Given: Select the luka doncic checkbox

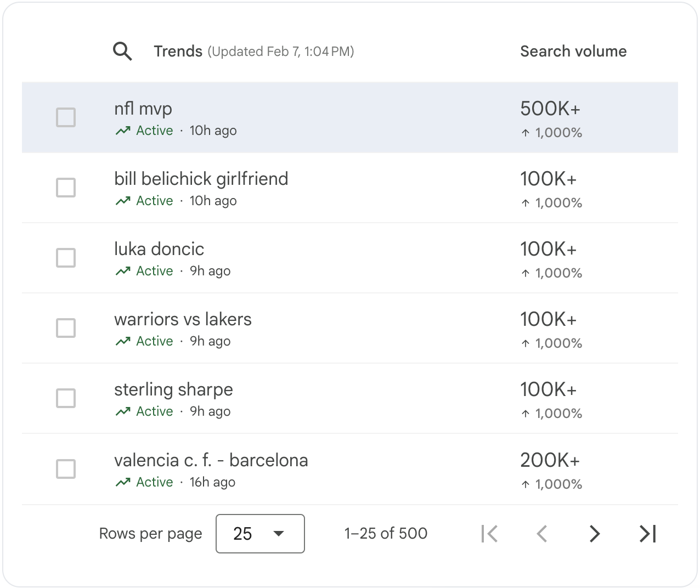Looking at the screenshot, I should click(66, 258).
